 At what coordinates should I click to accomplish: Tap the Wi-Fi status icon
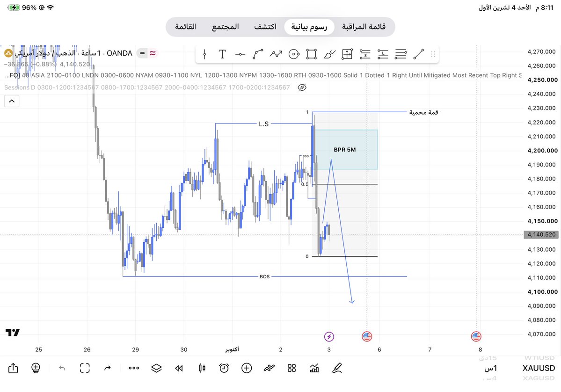point(51,7)
